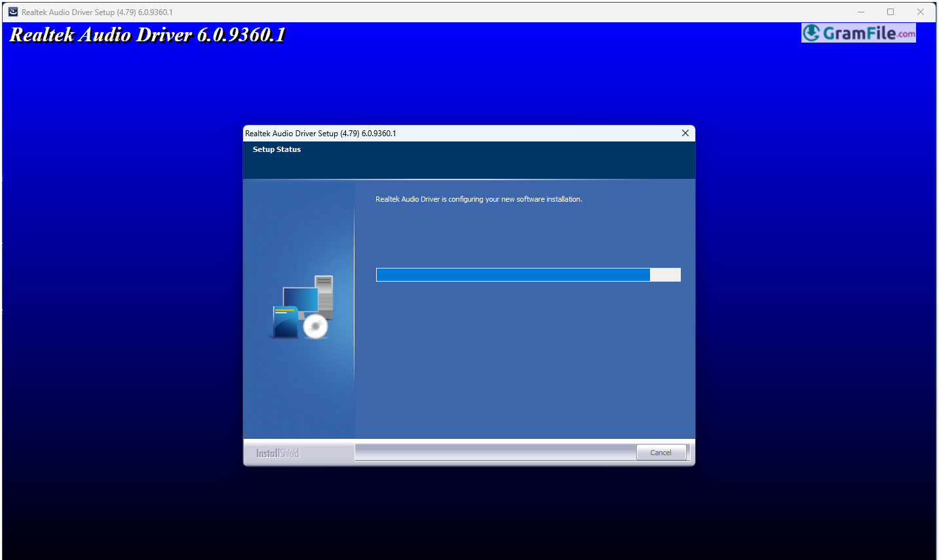Click the 'Realtek Audio Driver 6.0.9360.1' banner title
Viewport: 939px width, 560px height.
point(147,35)
